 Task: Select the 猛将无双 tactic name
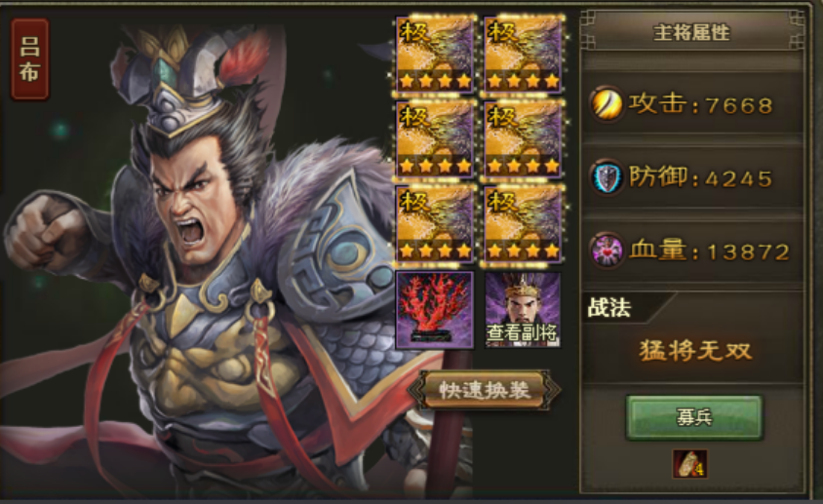(695, 351)
